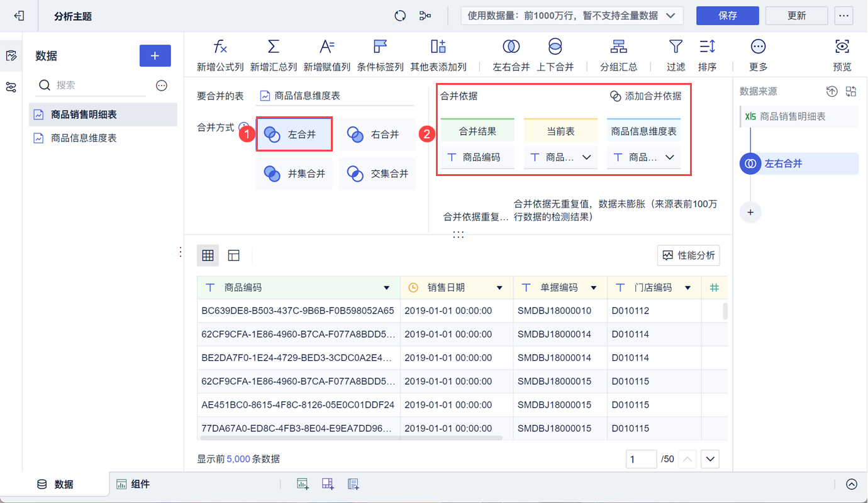Choose 交集合并 as the merge type
The width and height of the screenshot is (868, 503).
pos(377,174)
